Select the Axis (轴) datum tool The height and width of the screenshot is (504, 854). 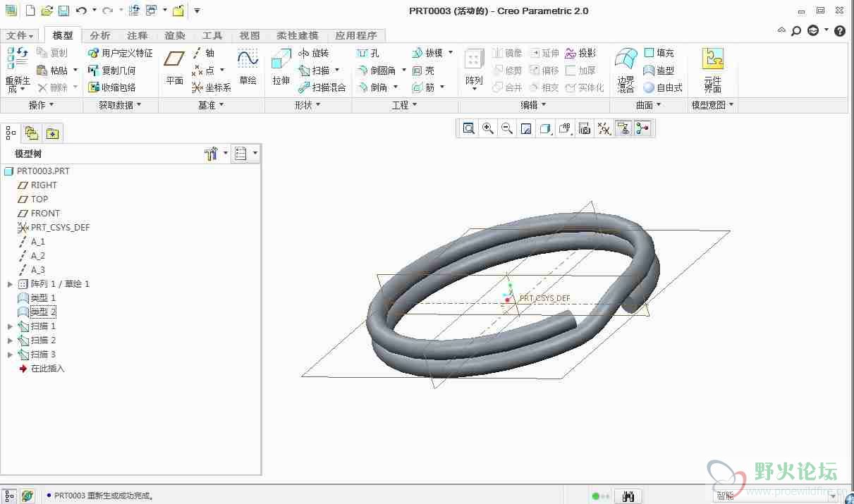point(203,53)
